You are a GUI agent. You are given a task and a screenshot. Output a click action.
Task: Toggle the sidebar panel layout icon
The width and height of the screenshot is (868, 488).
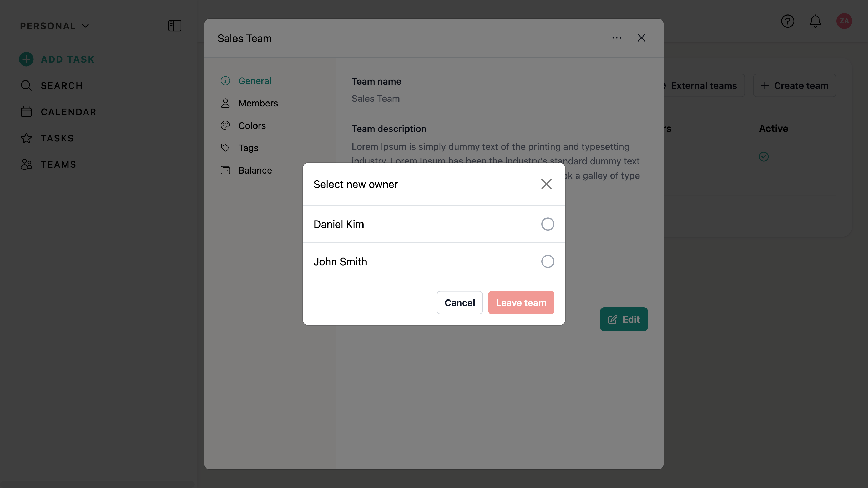click(x=175, y=26)
